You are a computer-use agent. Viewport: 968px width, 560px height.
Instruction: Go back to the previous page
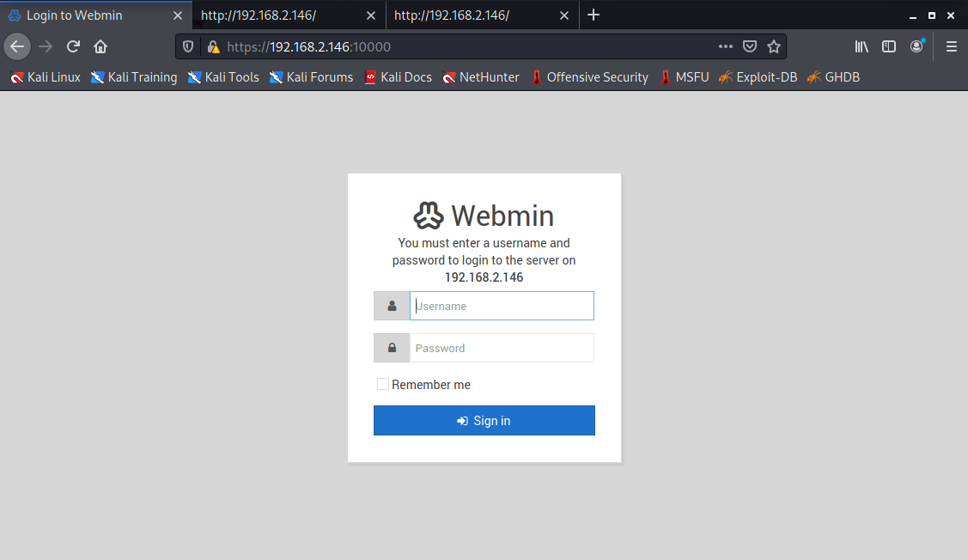(x=17, y=47)
